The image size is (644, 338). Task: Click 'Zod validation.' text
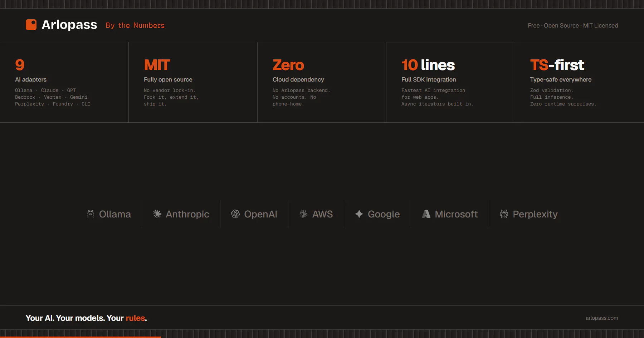[x=552, y=90]
